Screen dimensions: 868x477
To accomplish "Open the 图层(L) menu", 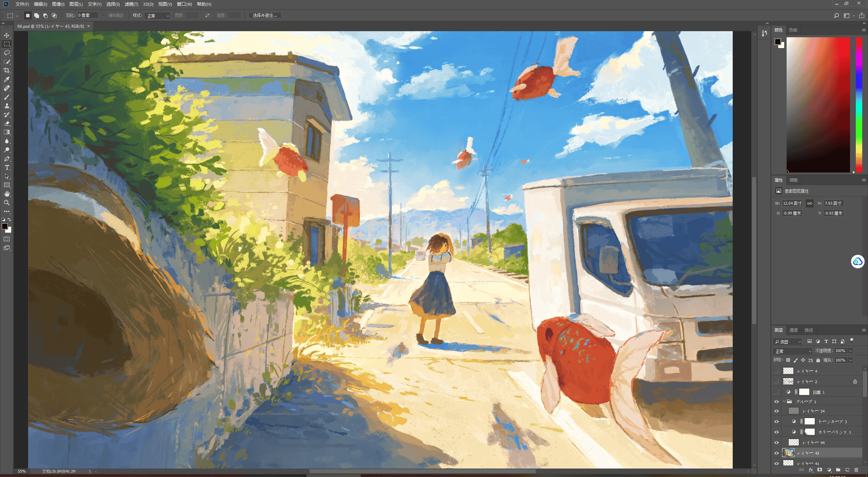I will click(x=76, y=4).
